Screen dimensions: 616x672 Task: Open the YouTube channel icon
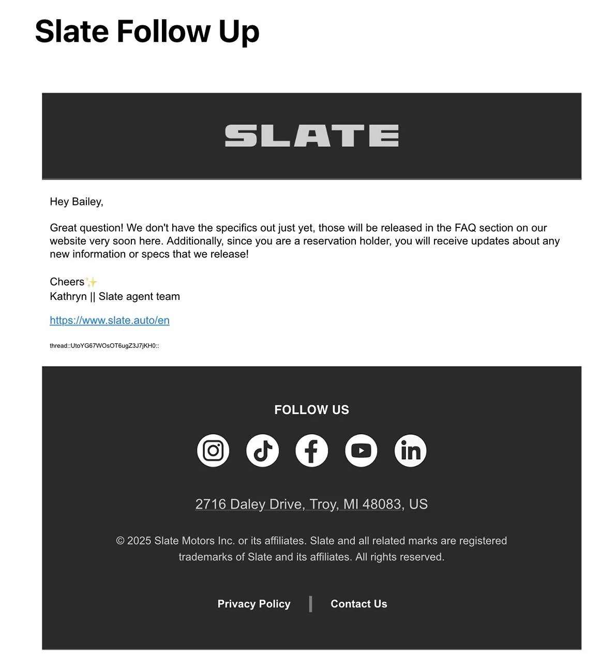click(361, 450)
